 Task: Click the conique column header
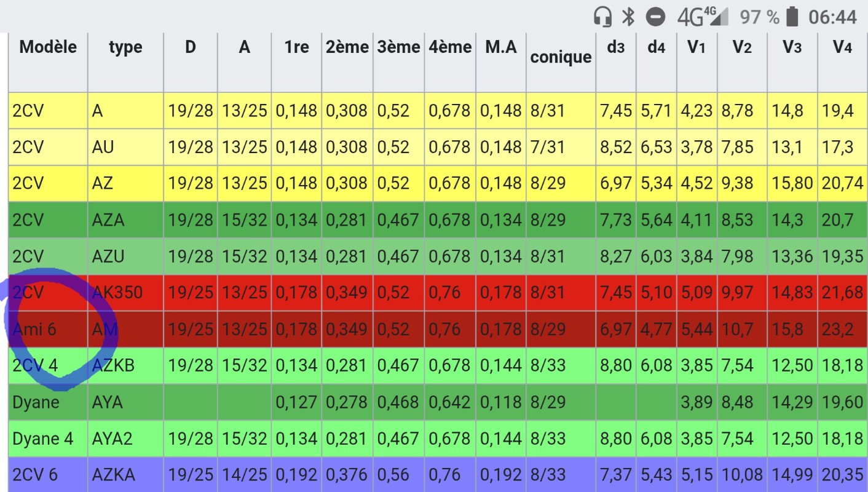[560, 57]
